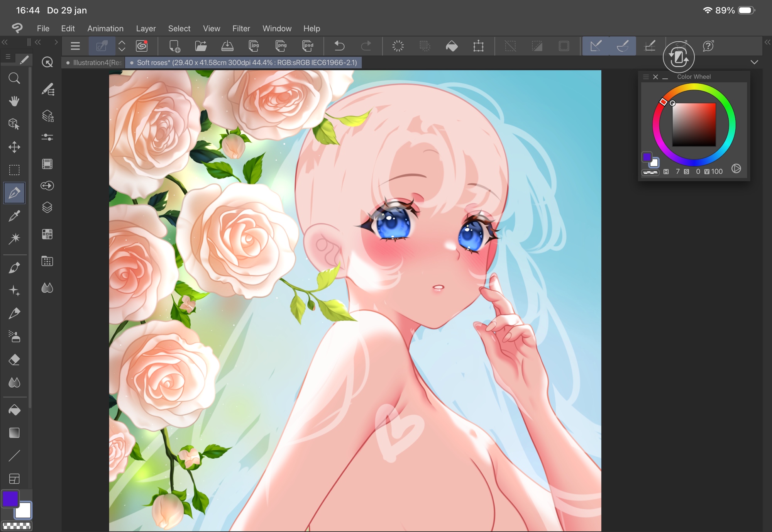Click the Undo arrow in toolbar
Viewport: 772px width, 532px height.
click(x=339, y=46)
